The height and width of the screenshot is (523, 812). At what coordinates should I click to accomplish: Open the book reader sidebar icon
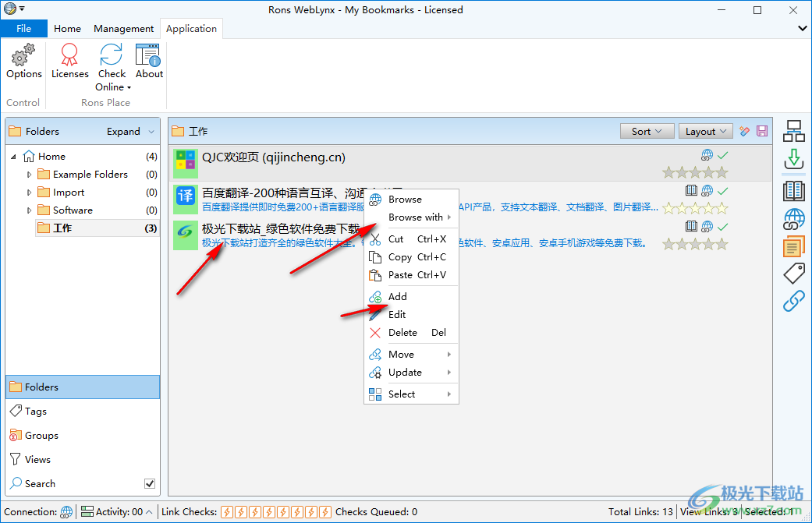pyautogui.click(x=794, y=190)
